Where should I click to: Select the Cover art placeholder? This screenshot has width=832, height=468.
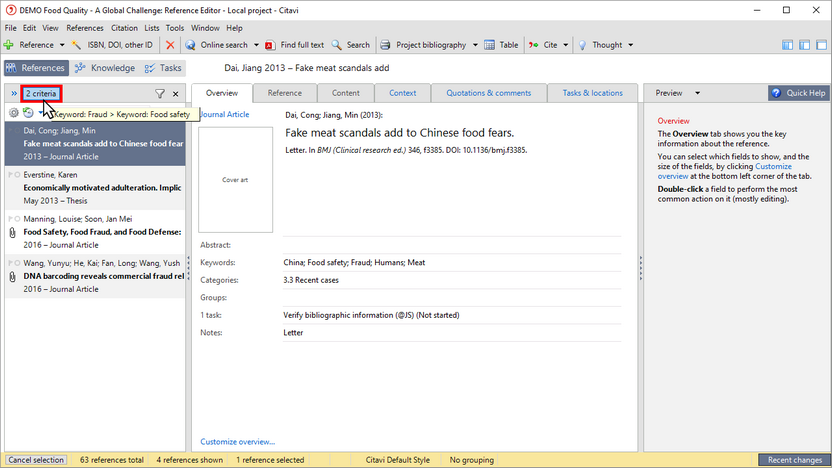pyautogui.click(x=236, y=180)
